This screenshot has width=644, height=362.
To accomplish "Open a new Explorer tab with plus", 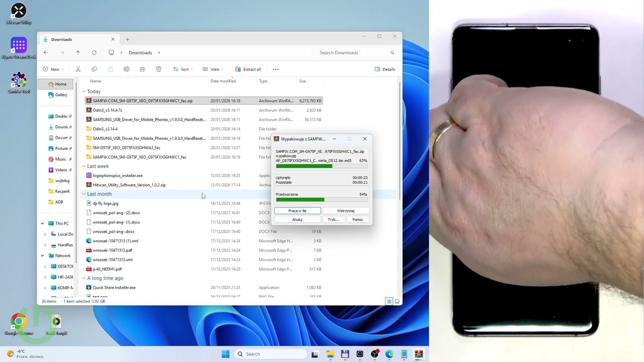I will coord(127,39).
